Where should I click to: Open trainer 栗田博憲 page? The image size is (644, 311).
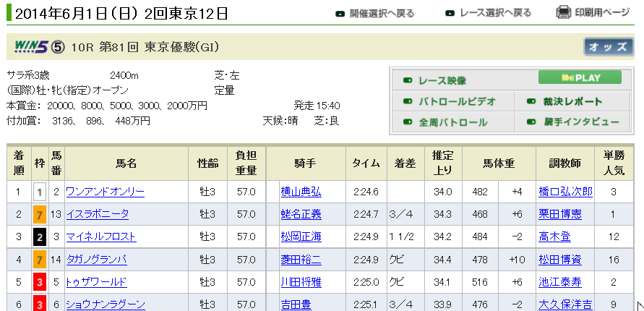coord(561,214)
